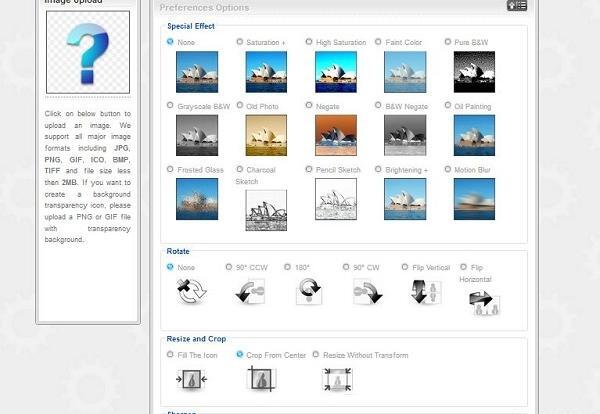Click the Rotate section label

[178, 251]
